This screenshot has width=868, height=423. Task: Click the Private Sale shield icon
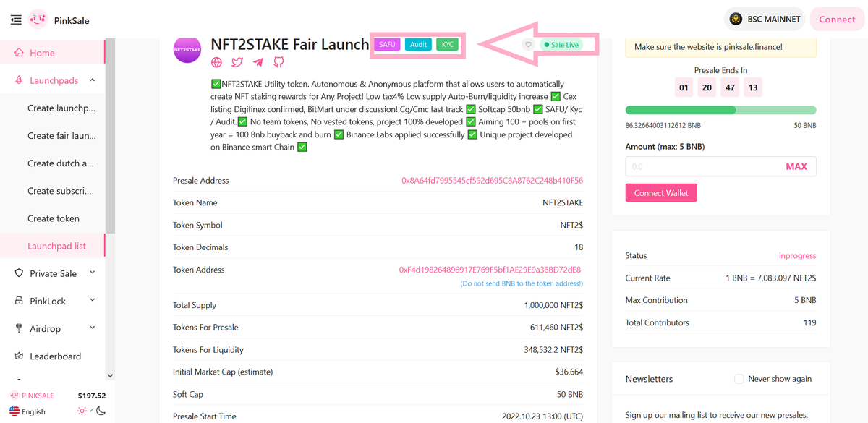(x=19, y=273)
